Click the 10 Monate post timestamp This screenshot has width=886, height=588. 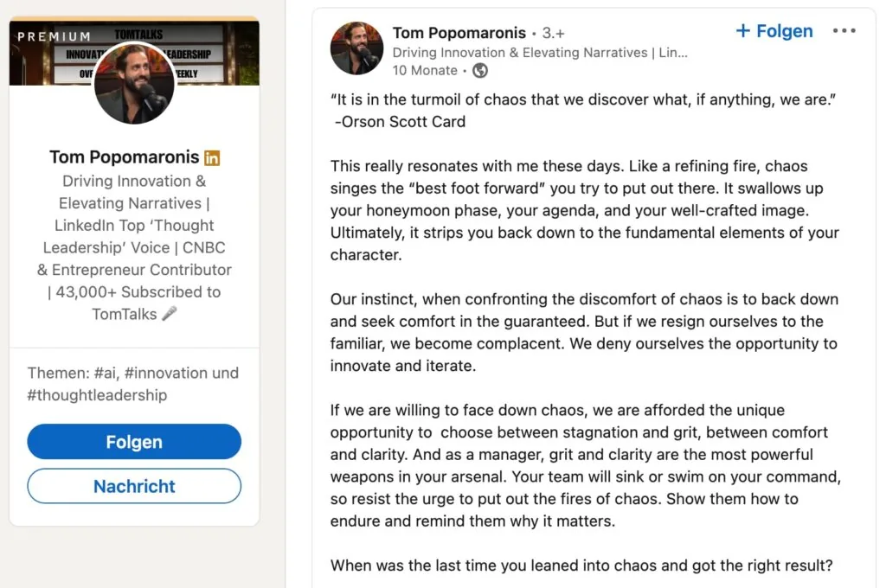click(425, 71)
